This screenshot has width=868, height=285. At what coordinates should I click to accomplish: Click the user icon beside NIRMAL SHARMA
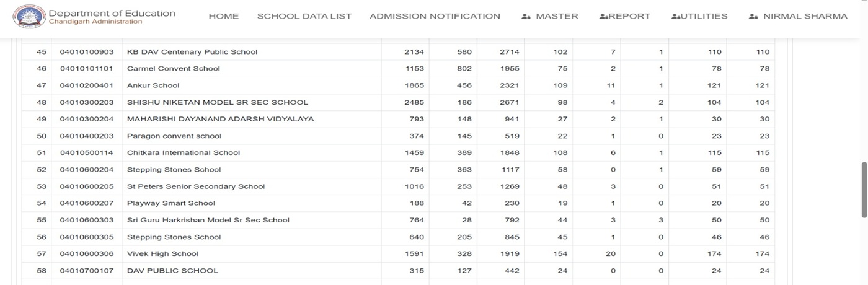(x=753, y=17)
